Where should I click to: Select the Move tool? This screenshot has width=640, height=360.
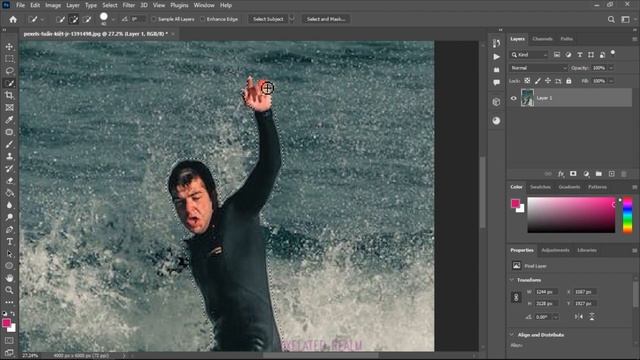coord(9,47)
